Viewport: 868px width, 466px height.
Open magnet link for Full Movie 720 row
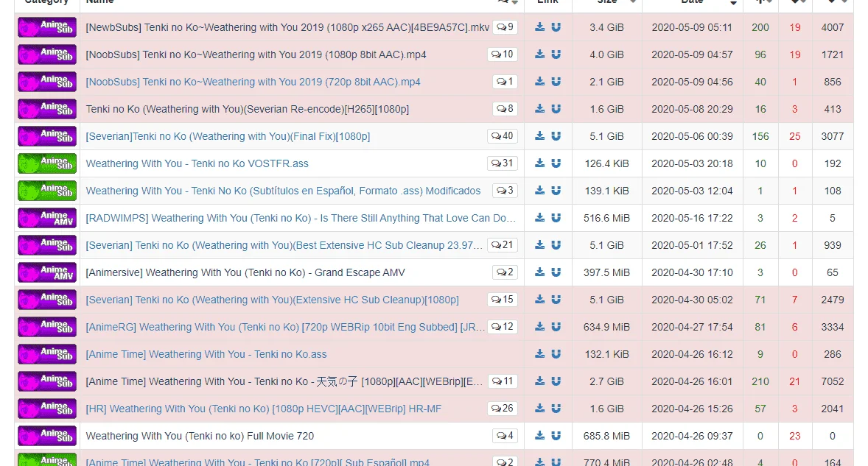tap(556, 436)
